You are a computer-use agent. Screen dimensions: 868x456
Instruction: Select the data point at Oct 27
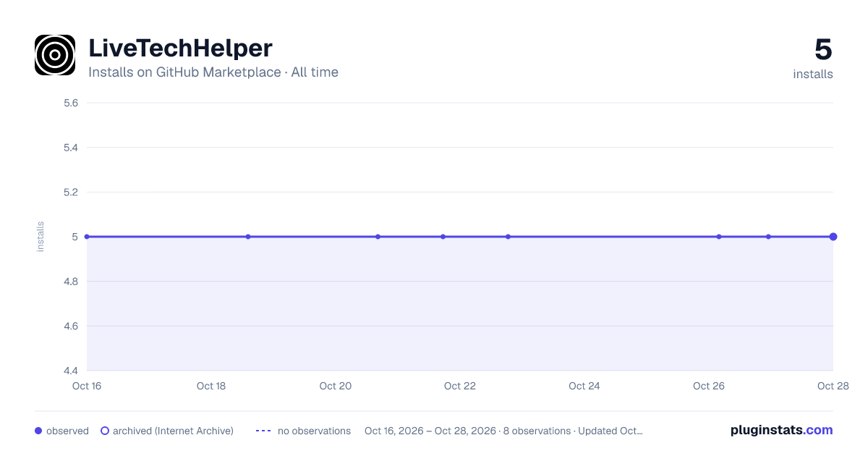(x=768, y=237)
